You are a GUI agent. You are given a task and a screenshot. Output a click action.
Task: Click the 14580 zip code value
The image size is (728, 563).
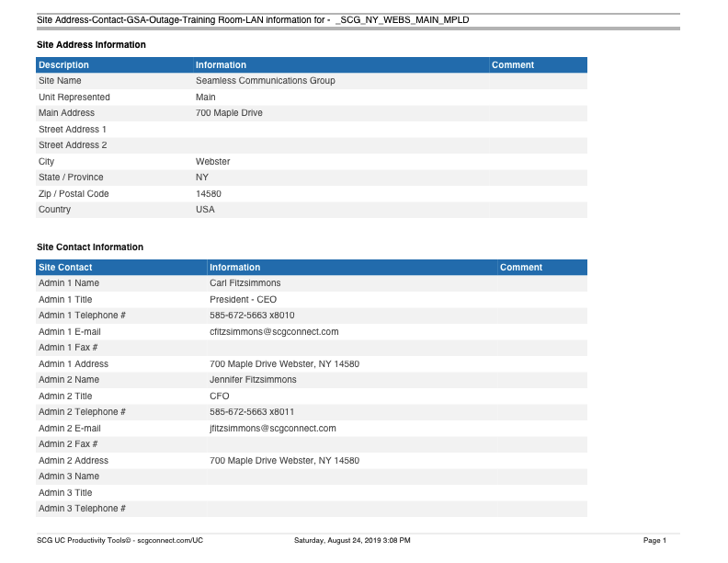[x=209, y=193]
